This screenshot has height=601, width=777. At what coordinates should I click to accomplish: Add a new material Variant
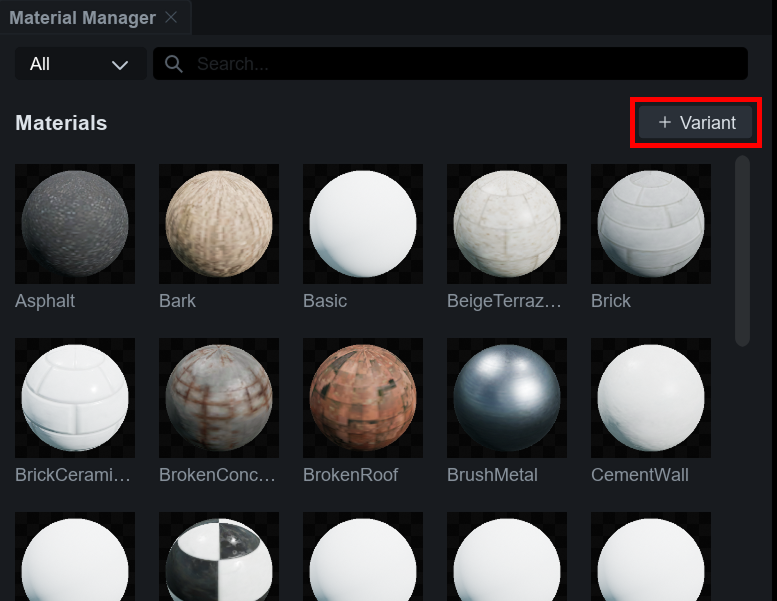pos(696,123)
